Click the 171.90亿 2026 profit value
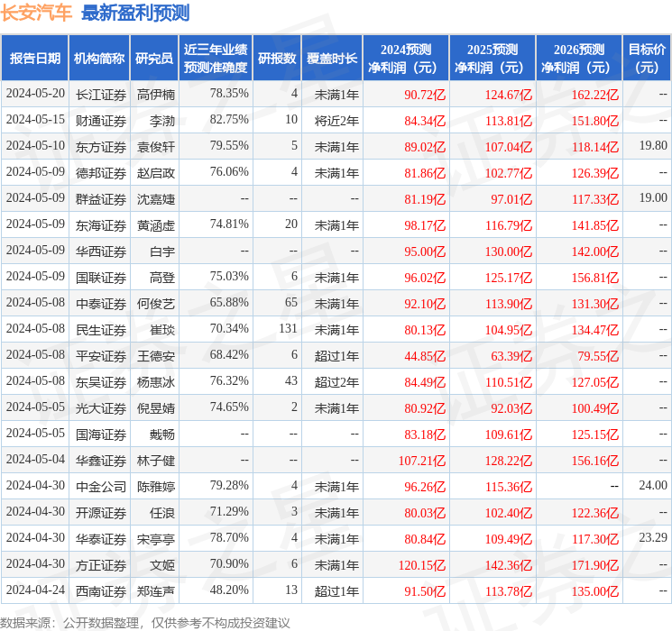The height and width of the screenshot is (631, 672). pyautogui.click(x=595, y=565)
